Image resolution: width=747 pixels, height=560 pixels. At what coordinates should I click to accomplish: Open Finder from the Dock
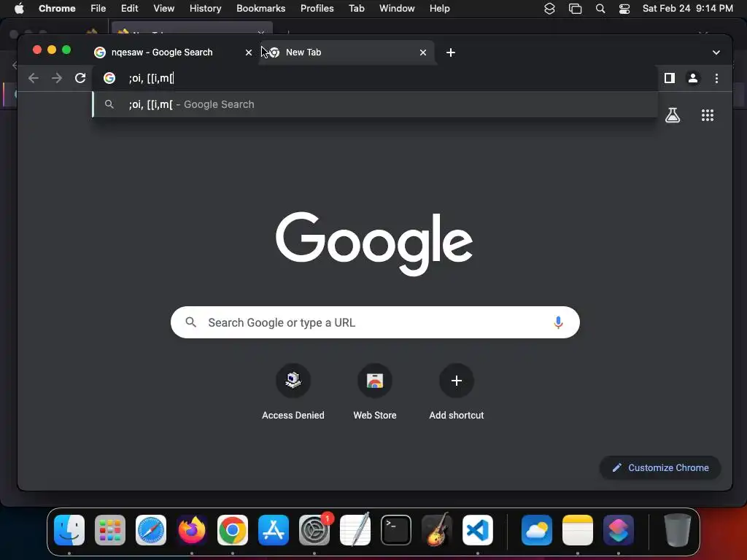click(69, 530)
